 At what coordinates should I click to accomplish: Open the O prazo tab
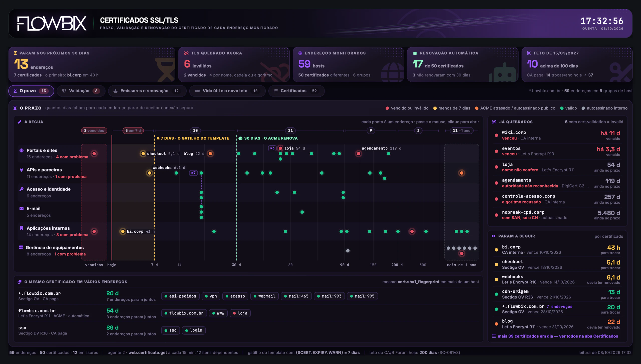pyautogui.click(x=31, y=91)
